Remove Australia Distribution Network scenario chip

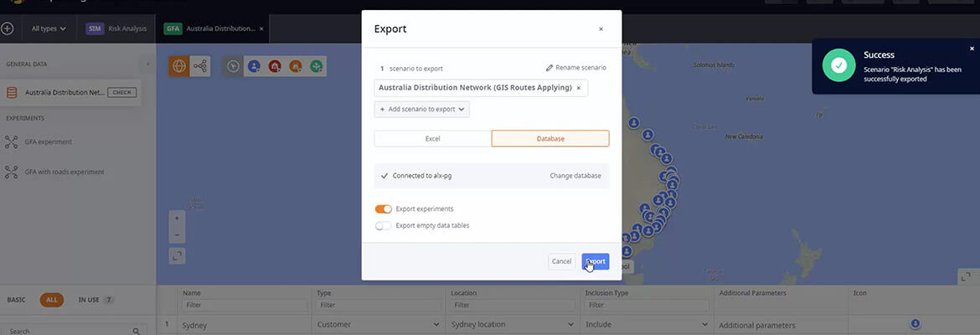(x=578, y=87)
